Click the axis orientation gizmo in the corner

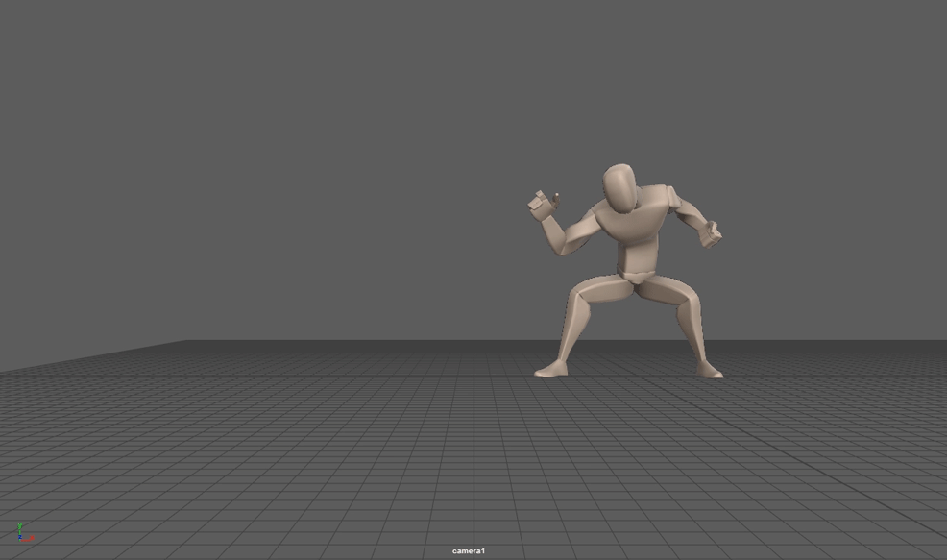click(20, 536)
